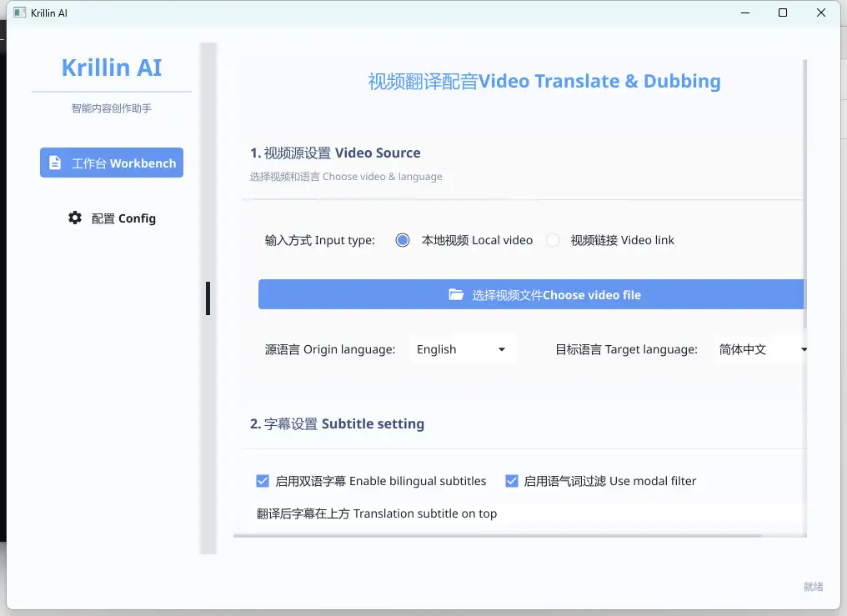Close the Krillin AI window
The height and width of the screenshot is (616, 847).
(822, 13)
